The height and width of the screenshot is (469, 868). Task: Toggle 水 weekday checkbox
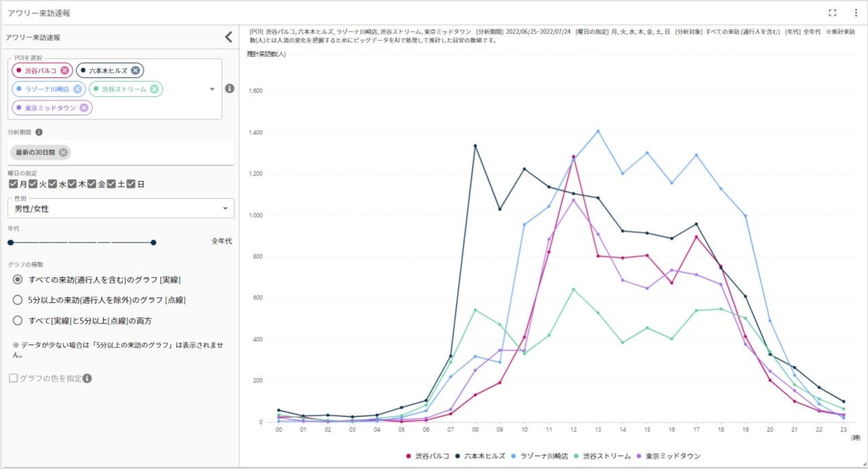52,184
